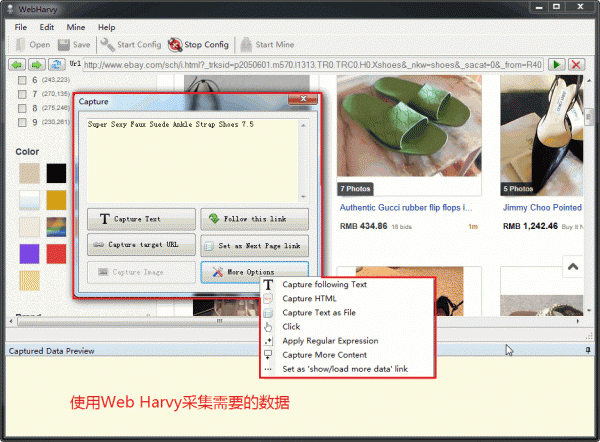Click inside the captured text box
Viewport: 600px width, 442px height.
point(193,161)
